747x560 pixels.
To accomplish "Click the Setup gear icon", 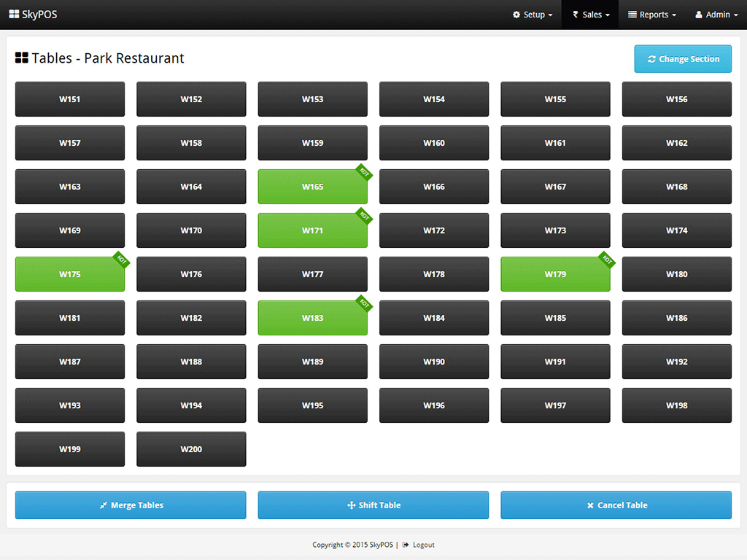I will pyautogui.click(x=516, y=15).
